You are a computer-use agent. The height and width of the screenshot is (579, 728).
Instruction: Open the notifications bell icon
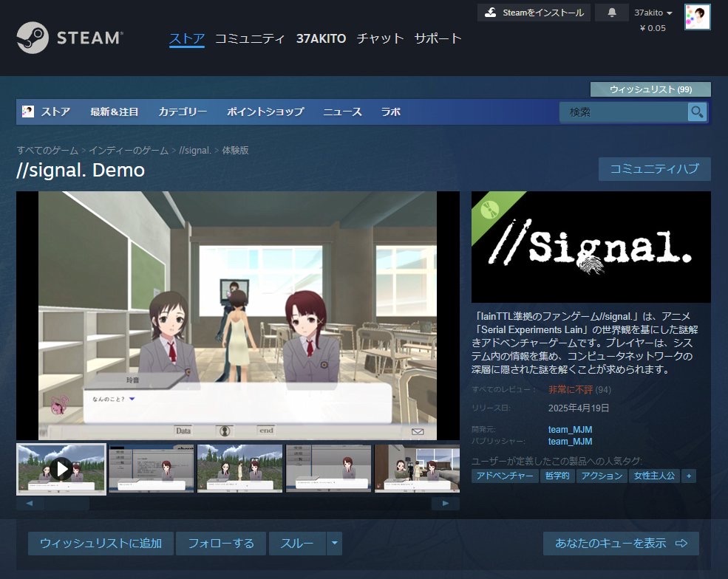(611, 13)
